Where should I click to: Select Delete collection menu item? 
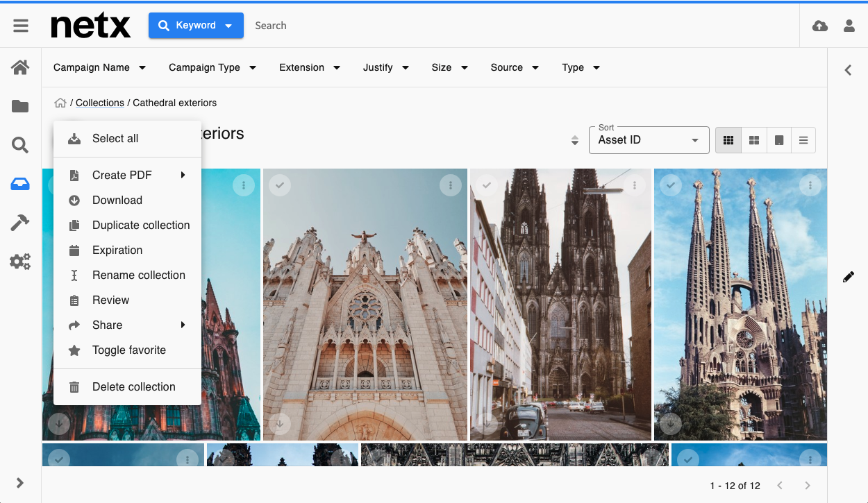[133, 387]
